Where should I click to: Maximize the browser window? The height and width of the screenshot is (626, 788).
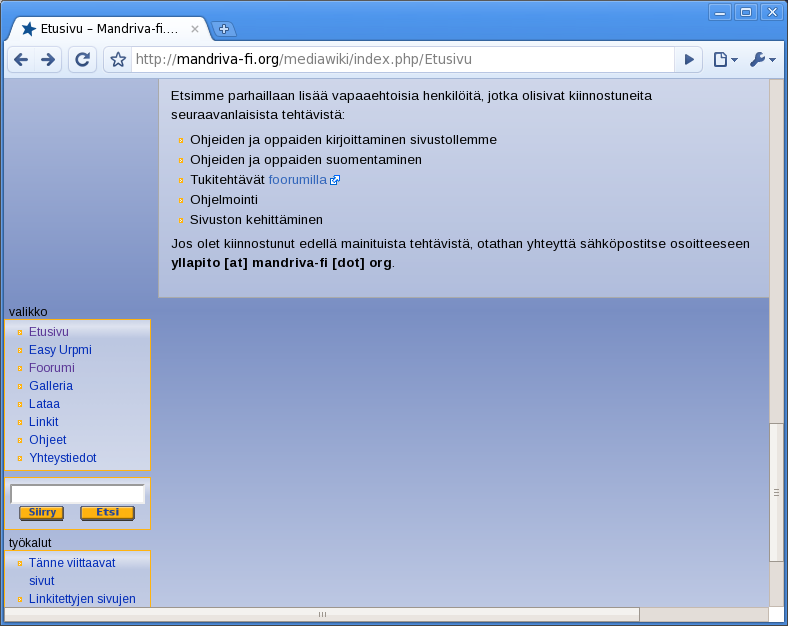coord(746,13)
